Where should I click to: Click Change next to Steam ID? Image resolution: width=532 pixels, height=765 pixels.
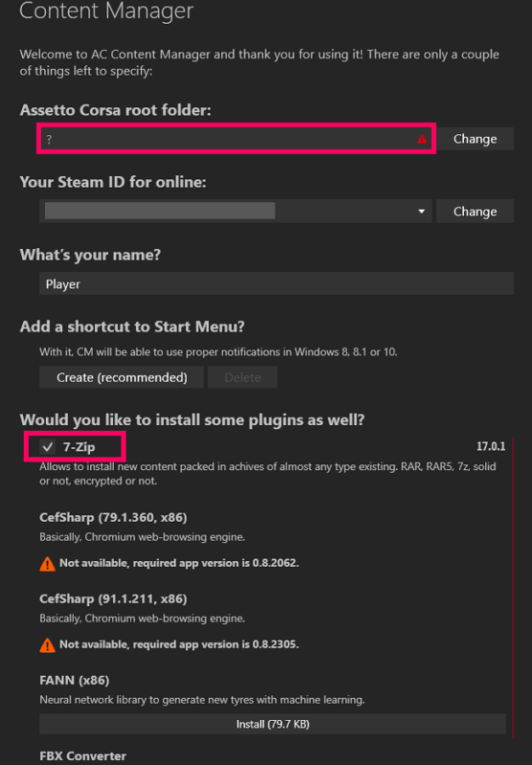[475, 212]
